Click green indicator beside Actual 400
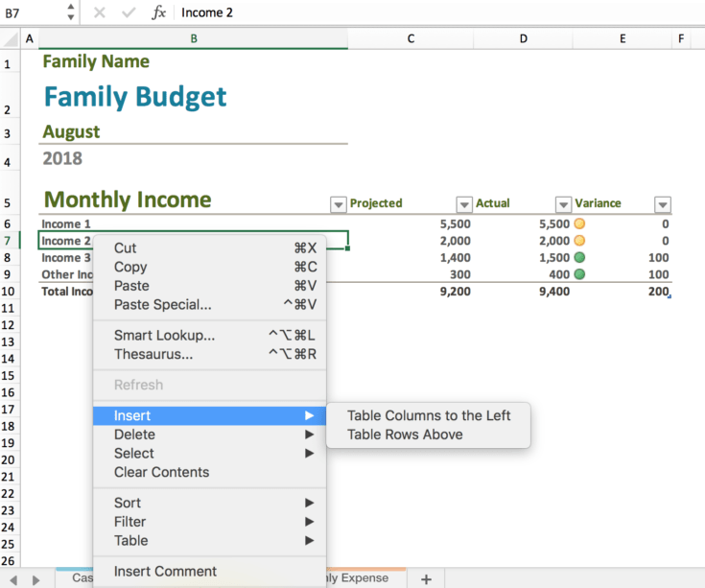The width and height of the screenshot is (705, 588). (x=579, y=273)
